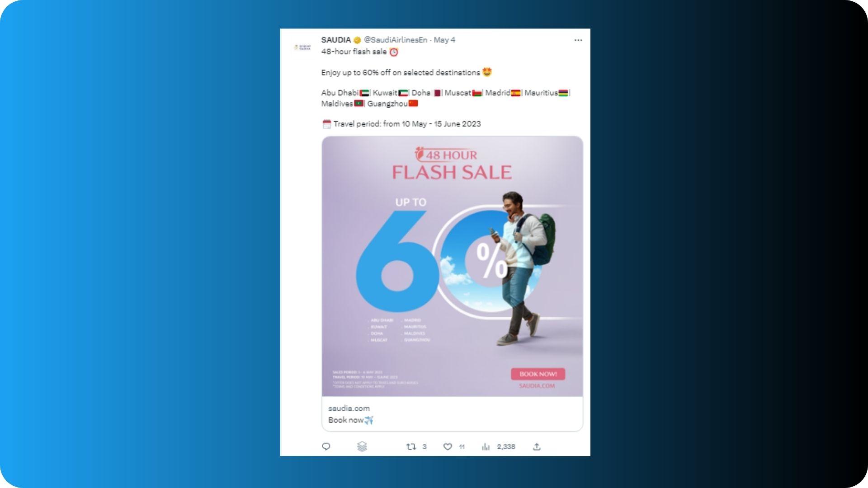Open the 48 Hour Flash Sale image
Viewport: 868px width, 488px height.
[452, 266]
